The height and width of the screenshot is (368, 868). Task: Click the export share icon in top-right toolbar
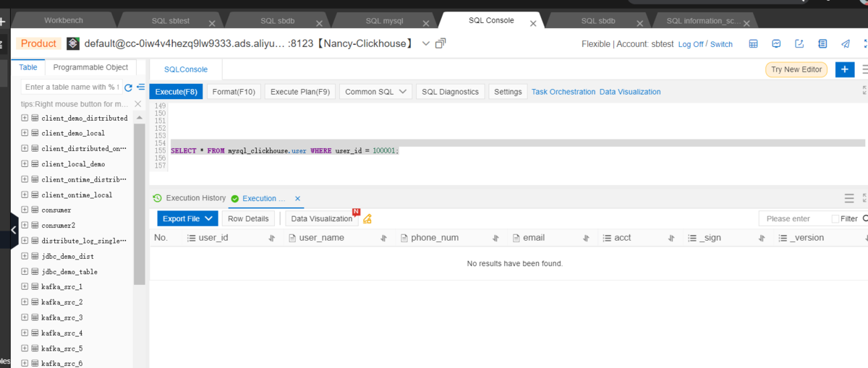799,44
